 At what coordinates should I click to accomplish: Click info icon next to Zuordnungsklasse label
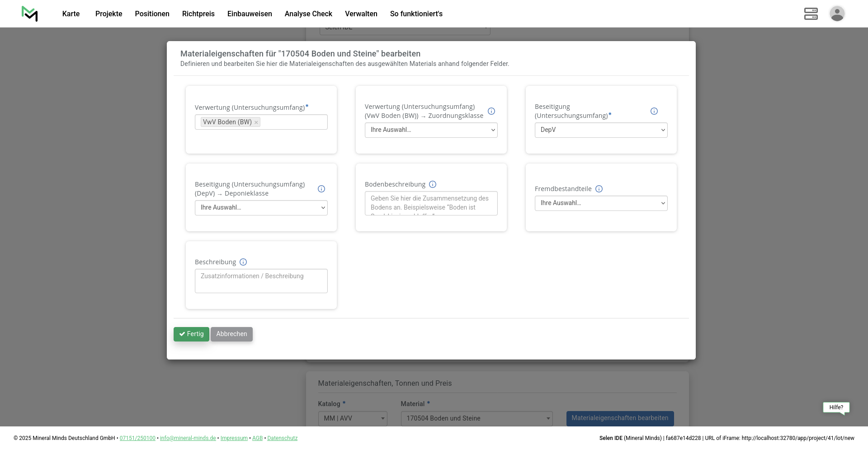491,111
